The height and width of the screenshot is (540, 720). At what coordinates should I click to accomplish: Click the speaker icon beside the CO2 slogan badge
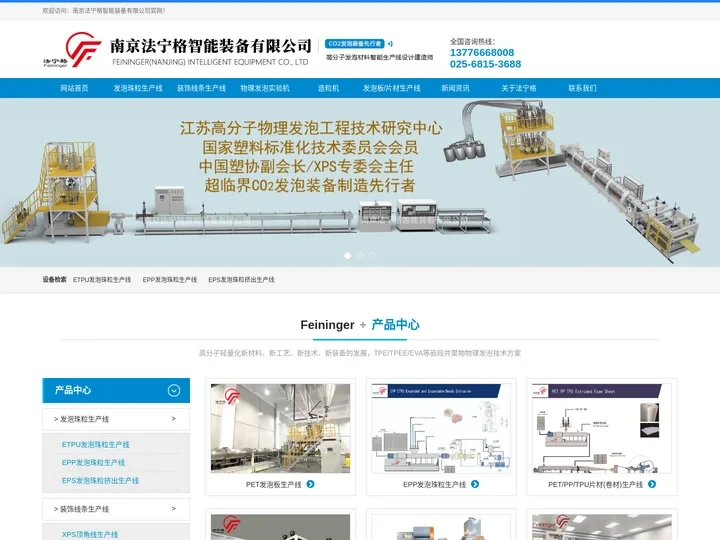[390, 44]
